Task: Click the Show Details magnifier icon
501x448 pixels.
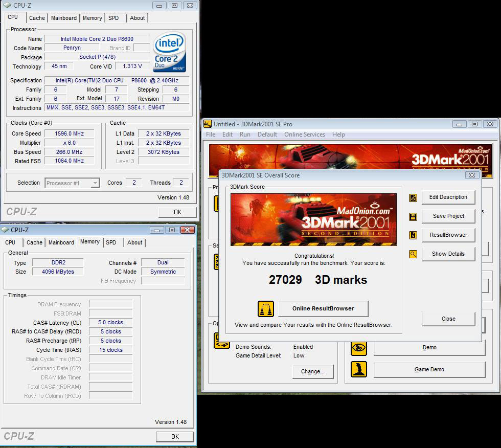Action: [x=413, y=254]
